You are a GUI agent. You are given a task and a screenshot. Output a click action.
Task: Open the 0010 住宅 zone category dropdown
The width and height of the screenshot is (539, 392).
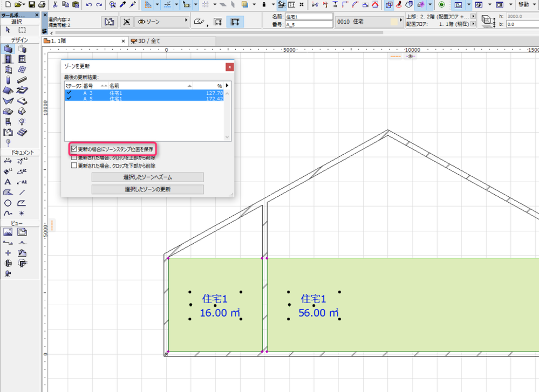(x=369, y=22)
